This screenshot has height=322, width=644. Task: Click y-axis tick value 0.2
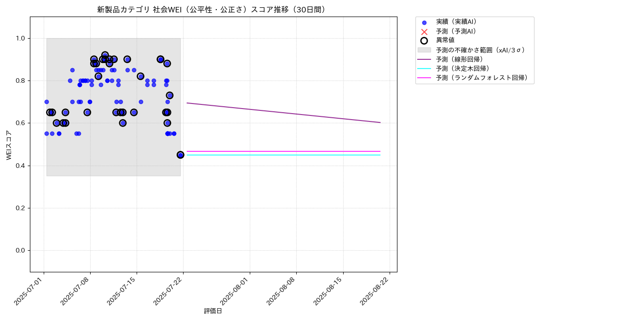(x=20, y=208)
